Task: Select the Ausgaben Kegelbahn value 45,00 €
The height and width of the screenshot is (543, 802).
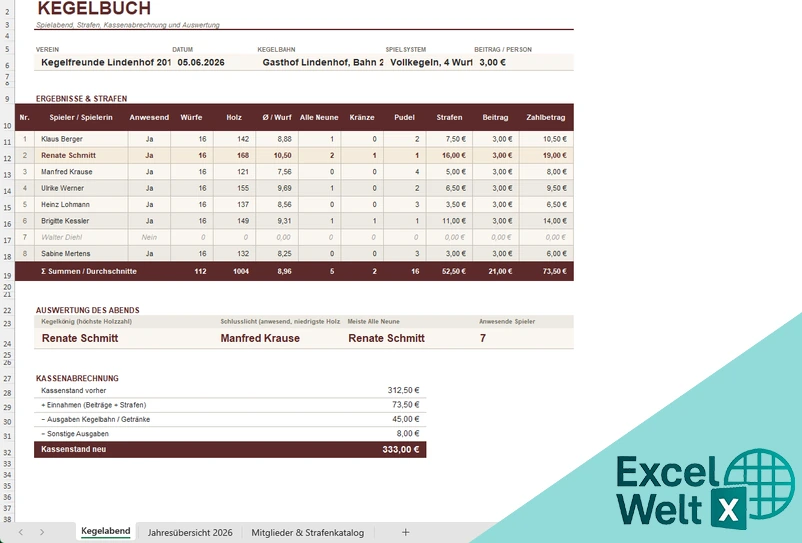Action: tap(405, 419)
